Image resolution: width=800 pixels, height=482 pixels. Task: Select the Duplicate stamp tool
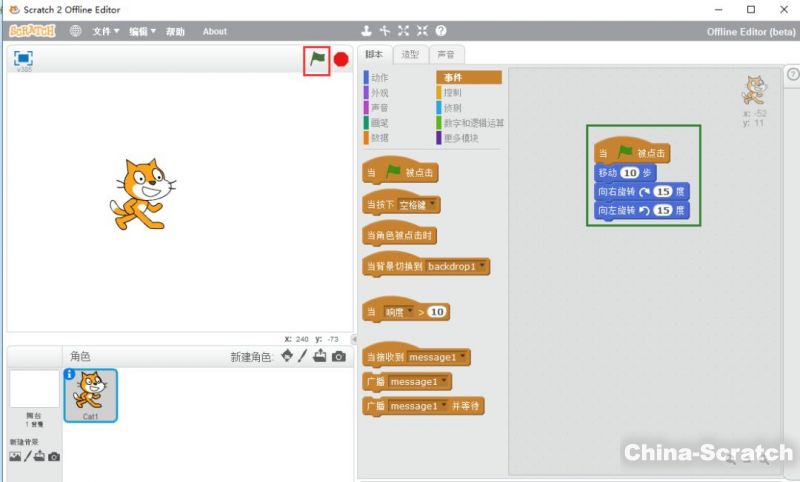367,31
